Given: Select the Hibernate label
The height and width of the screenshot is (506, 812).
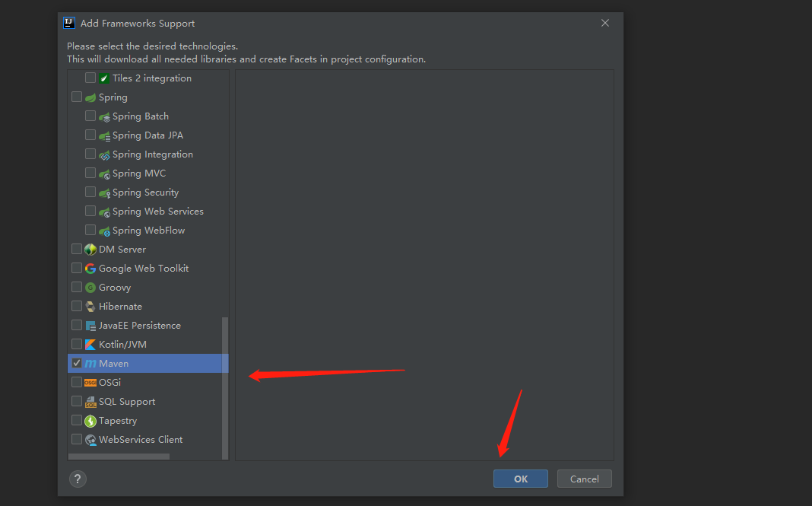Looking at the screenshot, I should 120,307.
